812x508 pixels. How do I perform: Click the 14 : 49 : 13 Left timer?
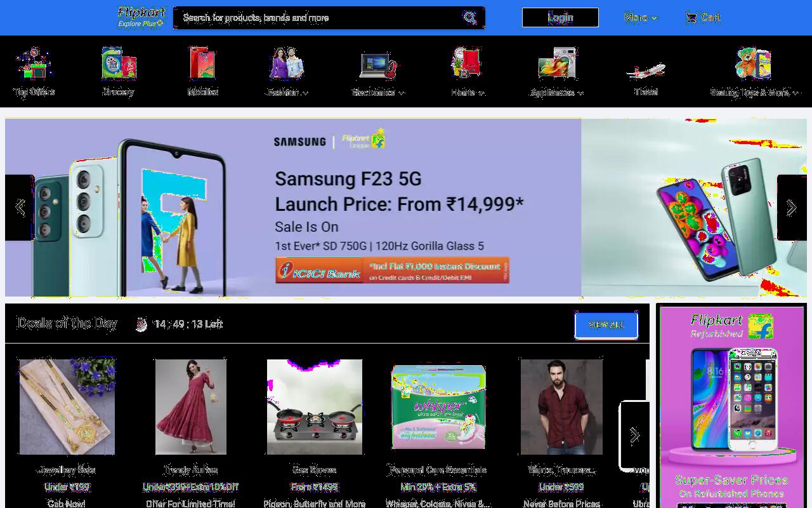(x=188, y=324)
